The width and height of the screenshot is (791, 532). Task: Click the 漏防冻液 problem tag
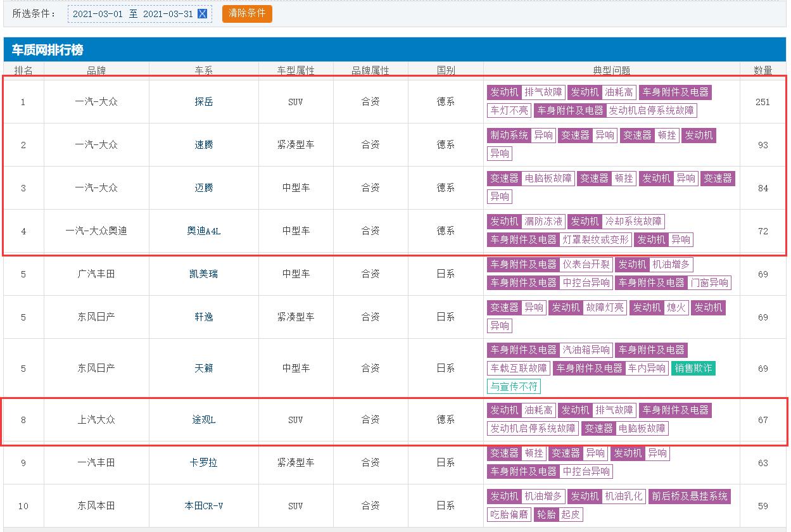[x=543, y=222]
